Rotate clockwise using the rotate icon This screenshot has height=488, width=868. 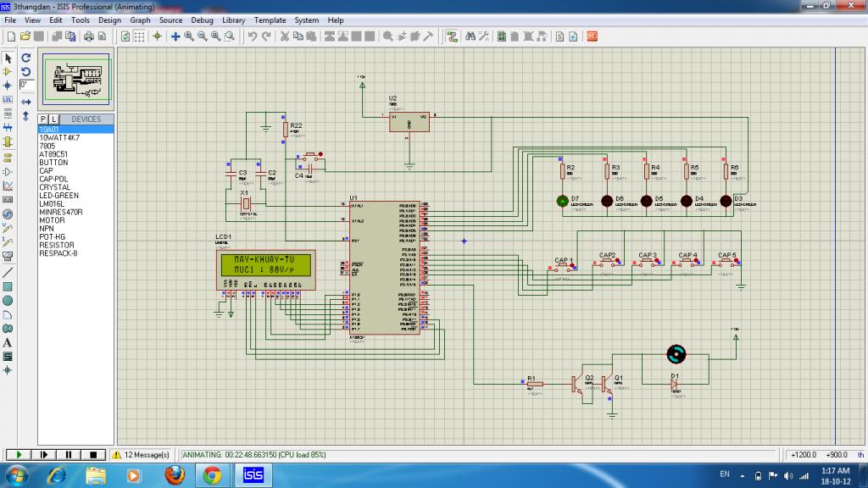click(26, 58)
